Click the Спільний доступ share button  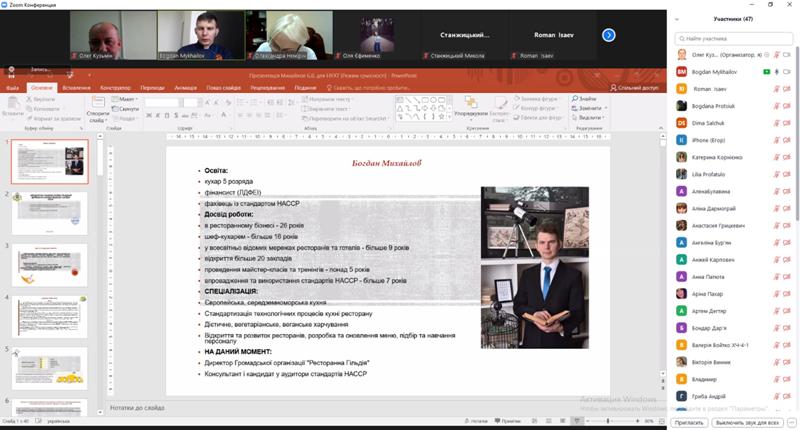635,87
